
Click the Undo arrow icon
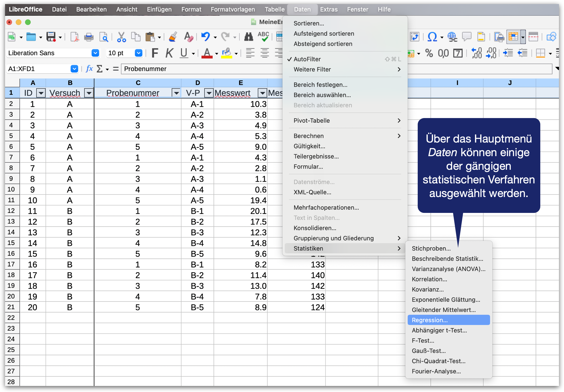click(x=206, y=37)
